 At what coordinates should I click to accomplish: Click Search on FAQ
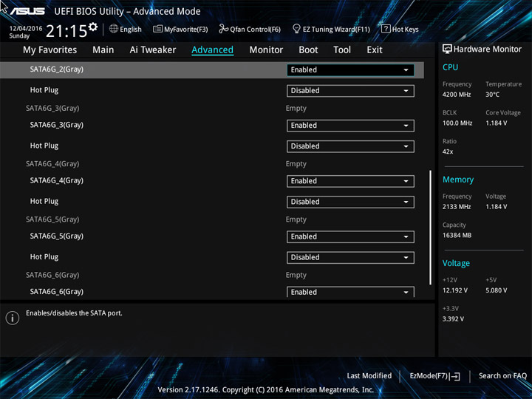(502, 376)
